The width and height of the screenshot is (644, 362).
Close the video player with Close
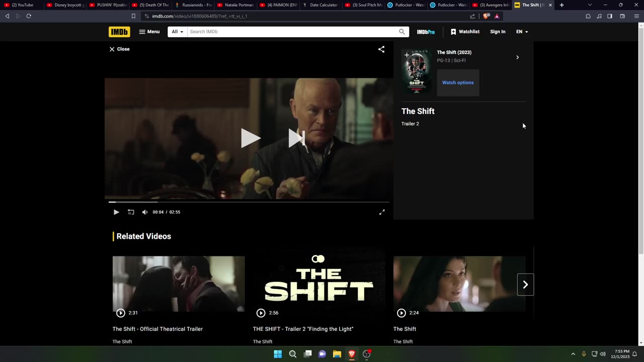(119, 49)
